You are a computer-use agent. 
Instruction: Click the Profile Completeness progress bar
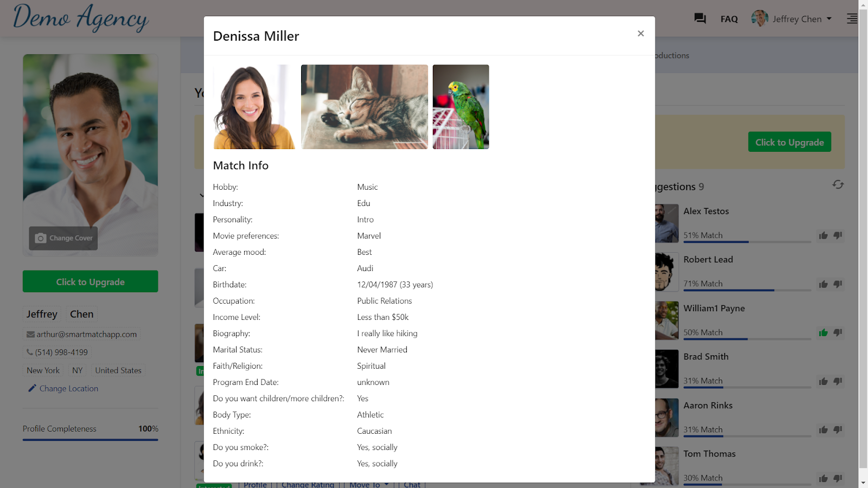pos(90,440)
